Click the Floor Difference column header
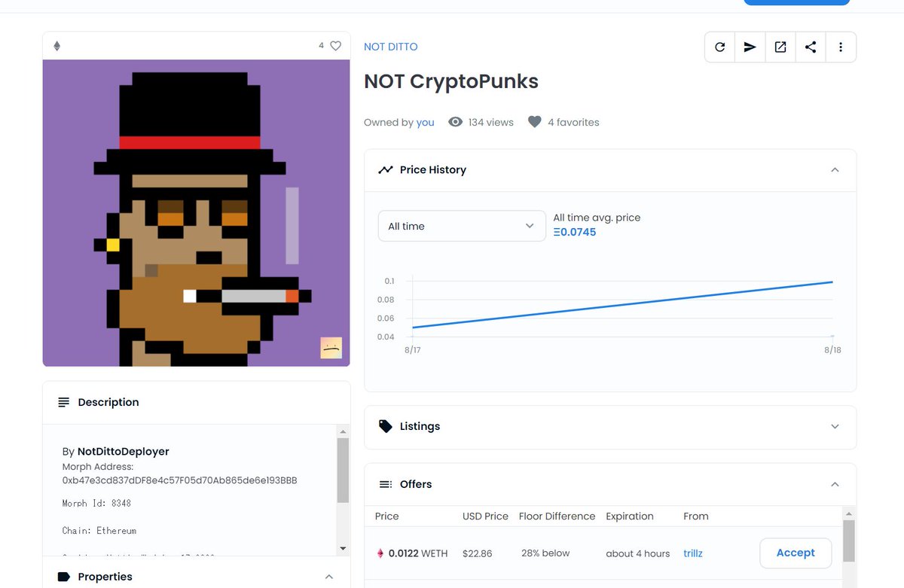The height and width of the screenshot is (588, 904). pyautogui.click(x=557, y=516)
